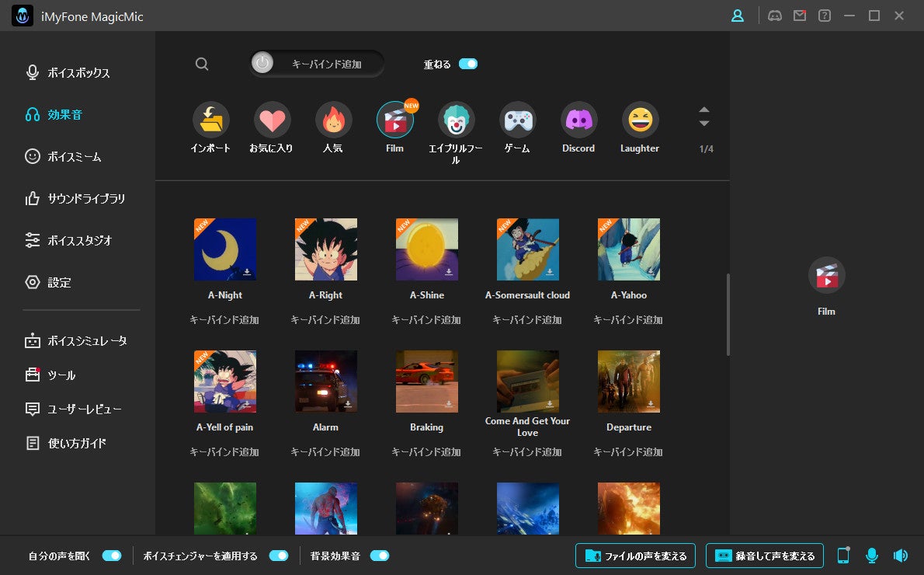The height and width of the screenshot is (575, 924).
Task: Show previous category page with up arrow
Action: (704, 110)
